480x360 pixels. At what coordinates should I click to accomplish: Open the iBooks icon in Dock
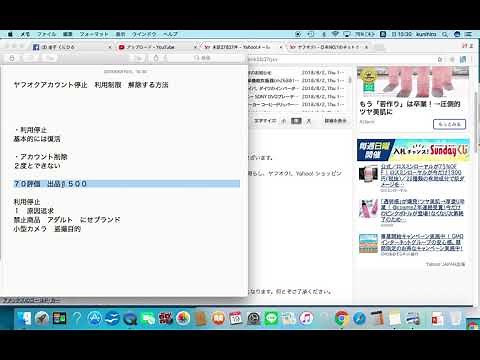[x=218, y=319]
